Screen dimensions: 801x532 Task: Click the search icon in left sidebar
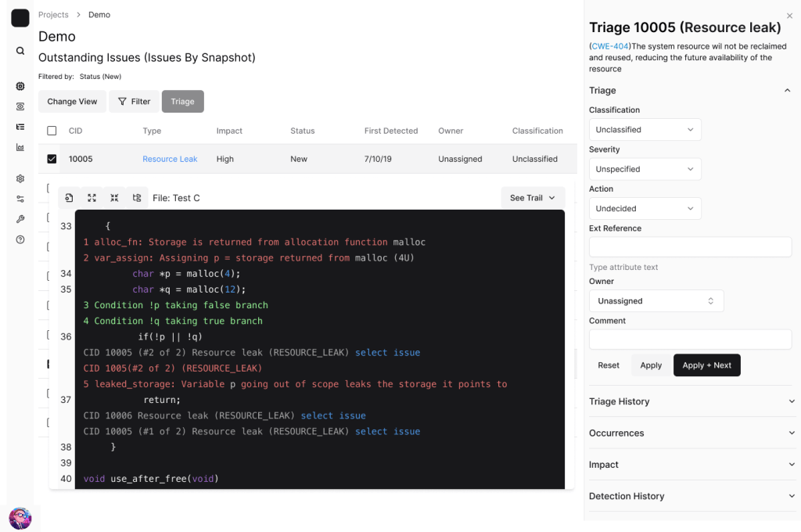tap(20, 51)
